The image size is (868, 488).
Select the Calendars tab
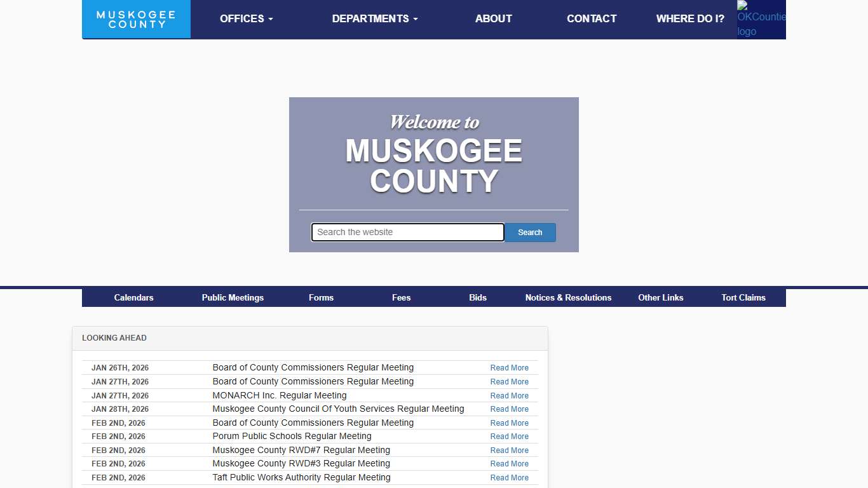click(133, 297)
